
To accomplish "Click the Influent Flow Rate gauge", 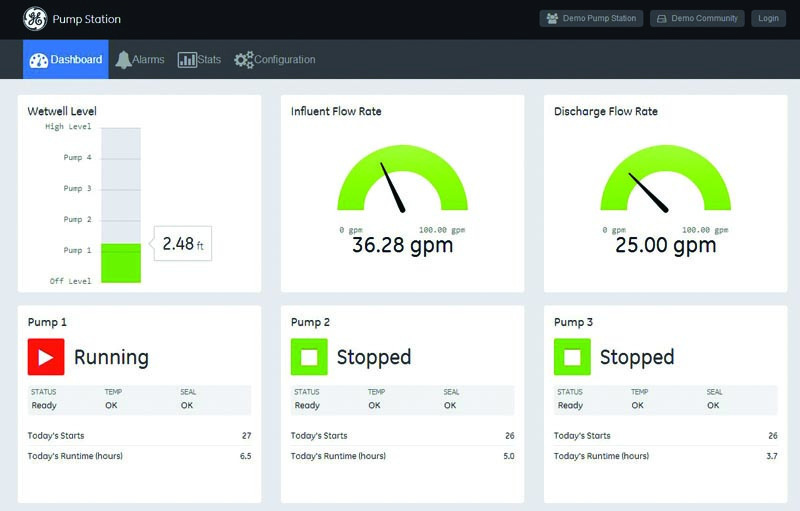I will pos(402,191).
